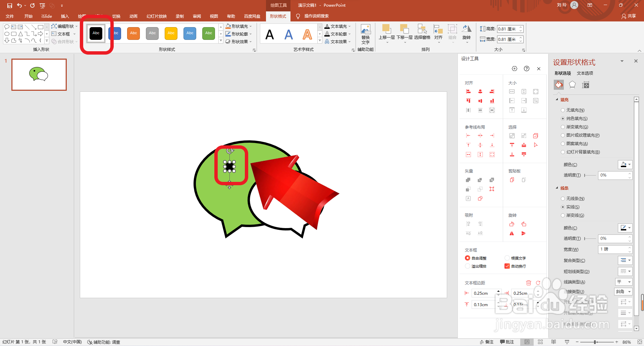Viewport: 644px width, 346px height.
Task: Switch to 文本选项 tab
Action: pyautogui.click(x=585, y=73)
